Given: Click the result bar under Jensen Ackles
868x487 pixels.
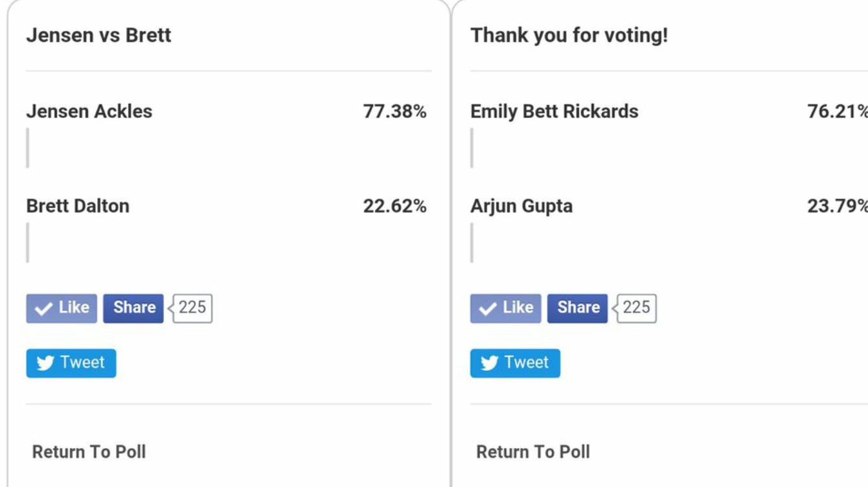Looking at the screenshot, I should [28, 148].
